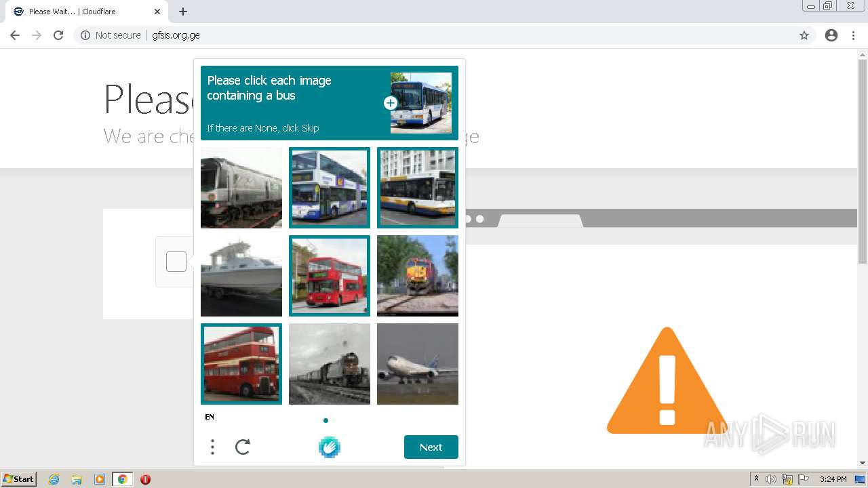The width and height of the screenshot is (868, 488).
Task: Open the file explorer folder taskbar icon
Action: [77, 479]
